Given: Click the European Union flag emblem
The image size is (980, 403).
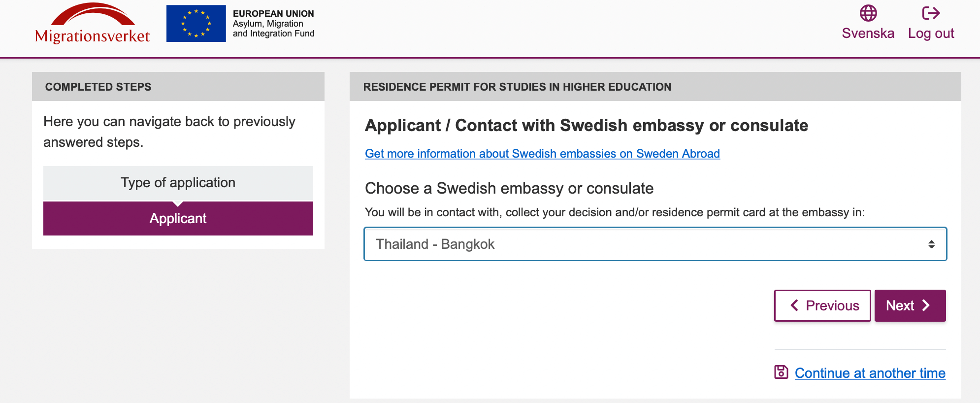Looking at the screenshot, I should [196, 24].
